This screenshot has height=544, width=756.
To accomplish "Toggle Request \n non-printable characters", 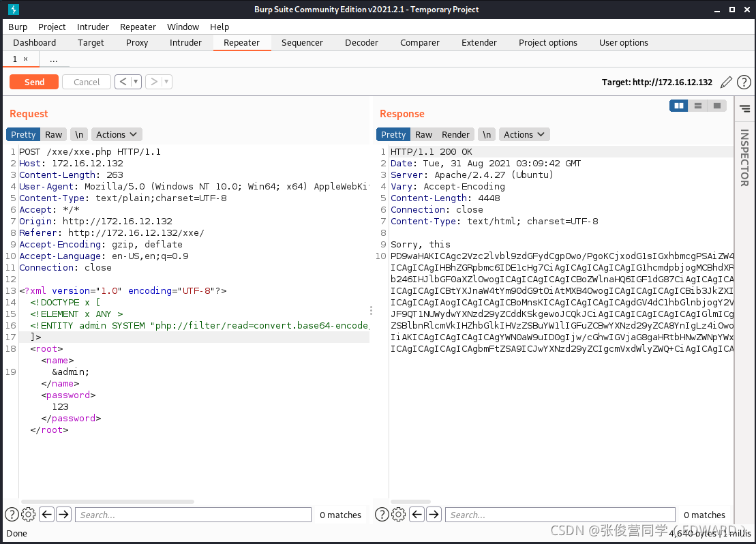I will coord(79,134).
